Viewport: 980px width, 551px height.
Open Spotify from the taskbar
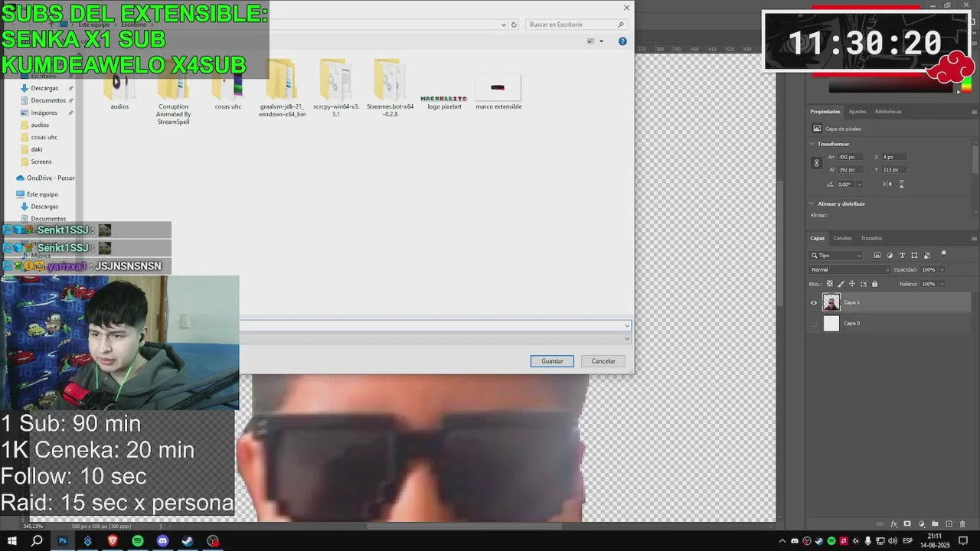pos(138,541)
